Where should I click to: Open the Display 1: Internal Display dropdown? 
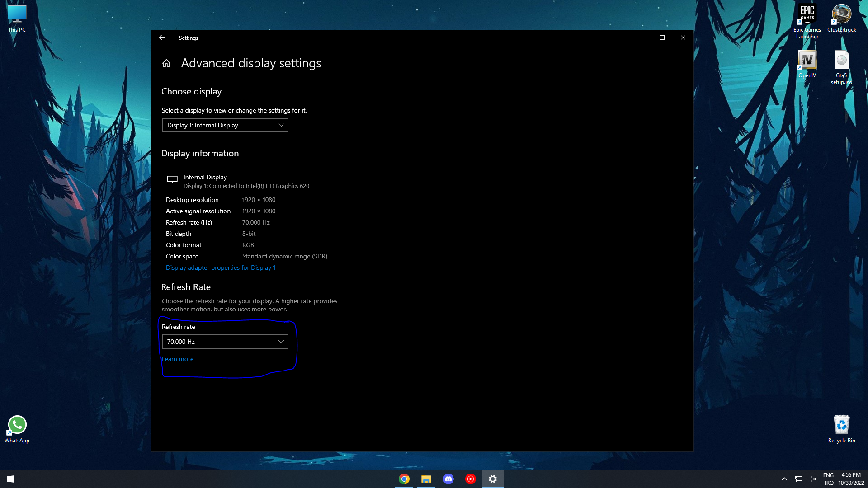tap(225, 125)
